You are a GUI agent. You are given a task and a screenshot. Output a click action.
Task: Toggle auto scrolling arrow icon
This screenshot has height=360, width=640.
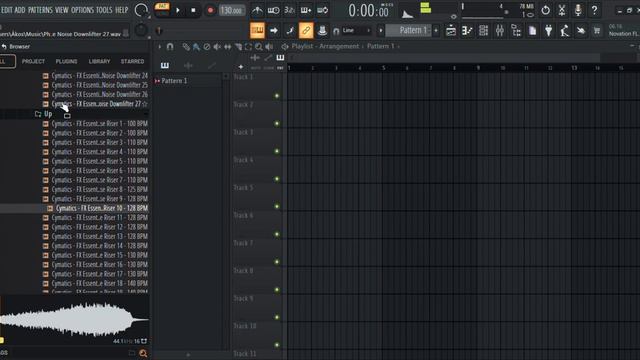(273, 30)
